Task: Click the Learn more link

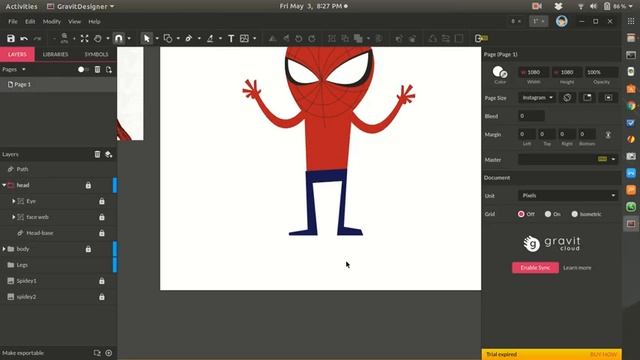Action: (x=577, y=268)
